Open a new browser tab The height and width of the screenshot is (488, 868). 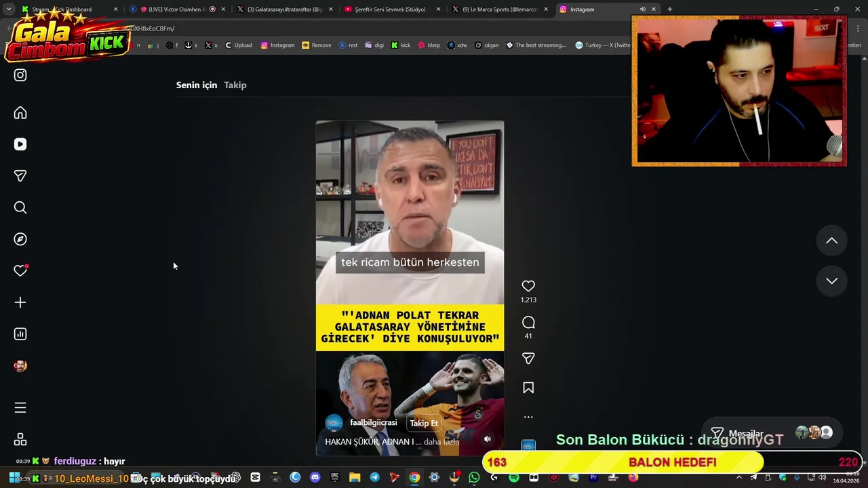[x=670, y=9]
